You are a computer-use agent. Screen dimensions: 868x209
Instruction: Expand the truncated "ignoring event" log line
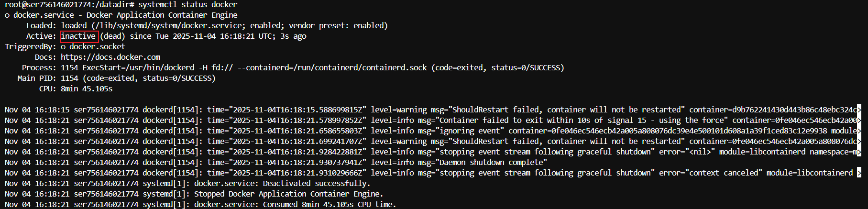pos(859,131)
